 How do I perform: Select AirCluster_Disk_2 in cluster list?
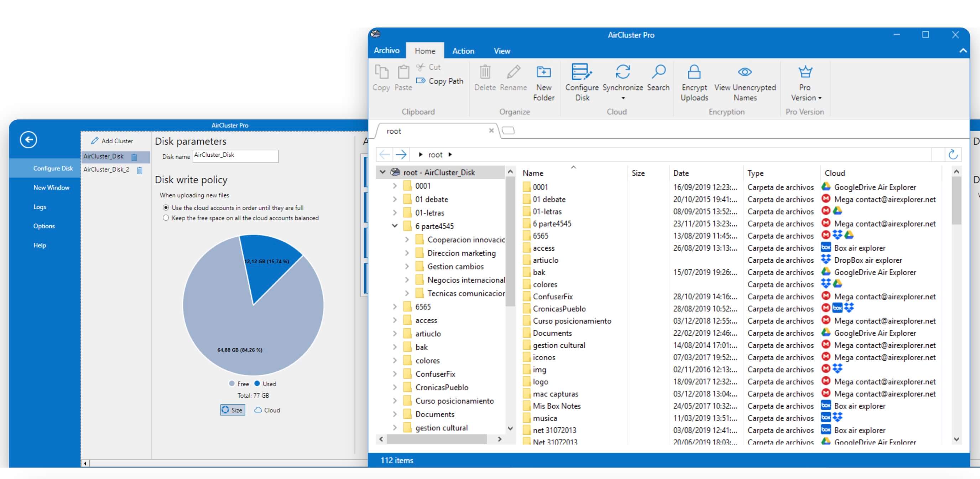tap(106, 169)
